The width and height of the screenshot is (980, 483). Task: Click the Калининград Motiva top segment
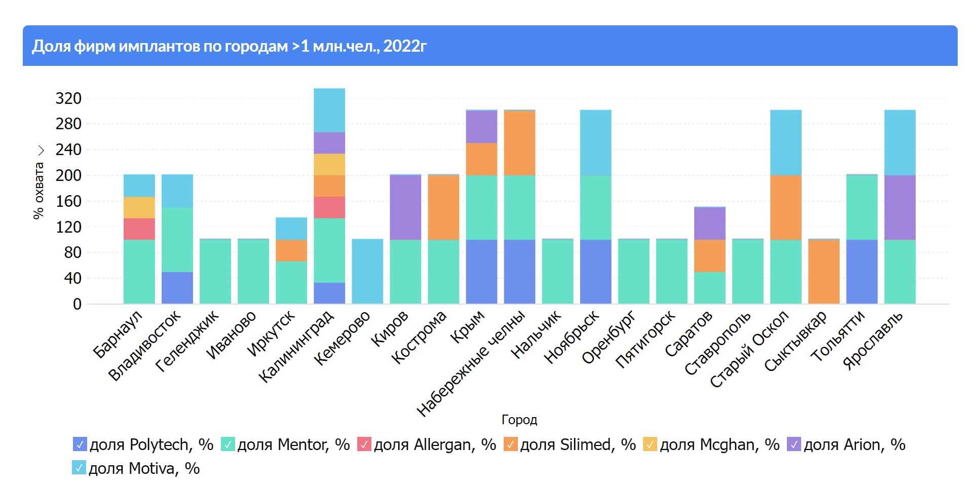point(329,110)
